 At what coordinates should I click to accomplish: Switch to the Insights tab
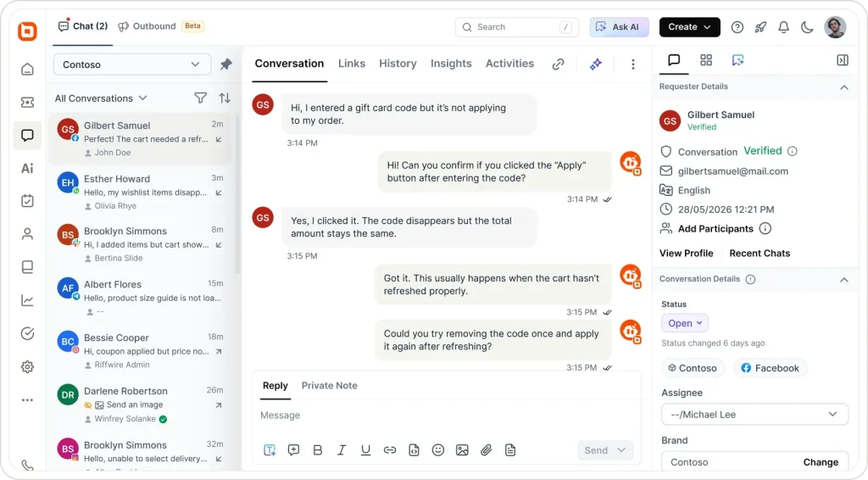point(451,64)
